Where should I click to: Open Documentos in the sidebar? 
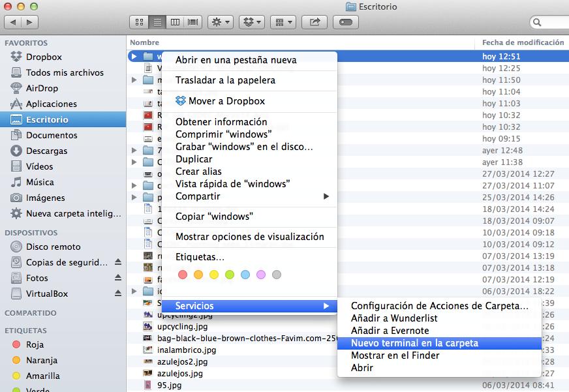(x=52, y=135)
